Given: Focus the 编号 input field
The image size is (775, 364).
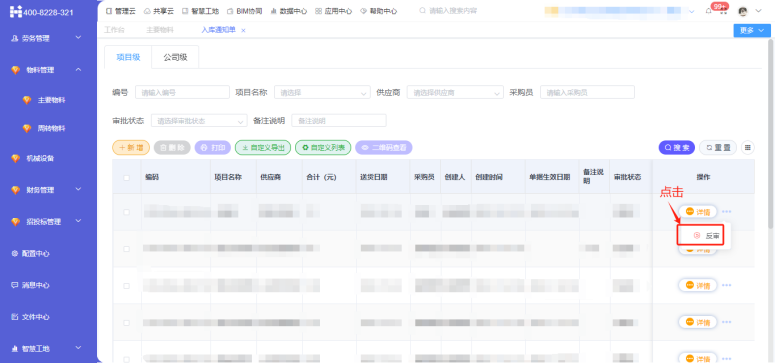Looking at the screenshot, I should (x=182, y=92).
